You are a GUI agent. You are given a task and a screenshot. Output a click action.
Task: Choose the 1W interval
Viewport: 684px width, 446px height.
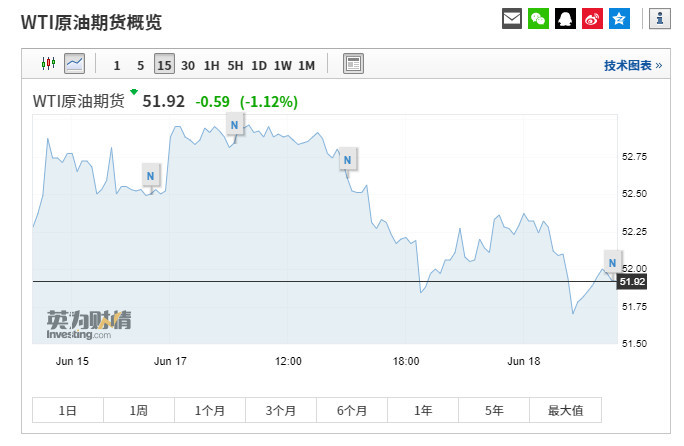click(x=283, y=65)
